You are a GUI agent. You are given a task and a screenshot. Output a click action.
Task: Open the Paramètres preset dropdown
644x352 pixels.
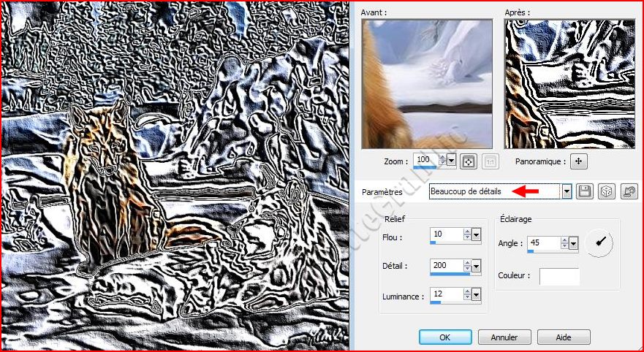[x=567, y=191]
